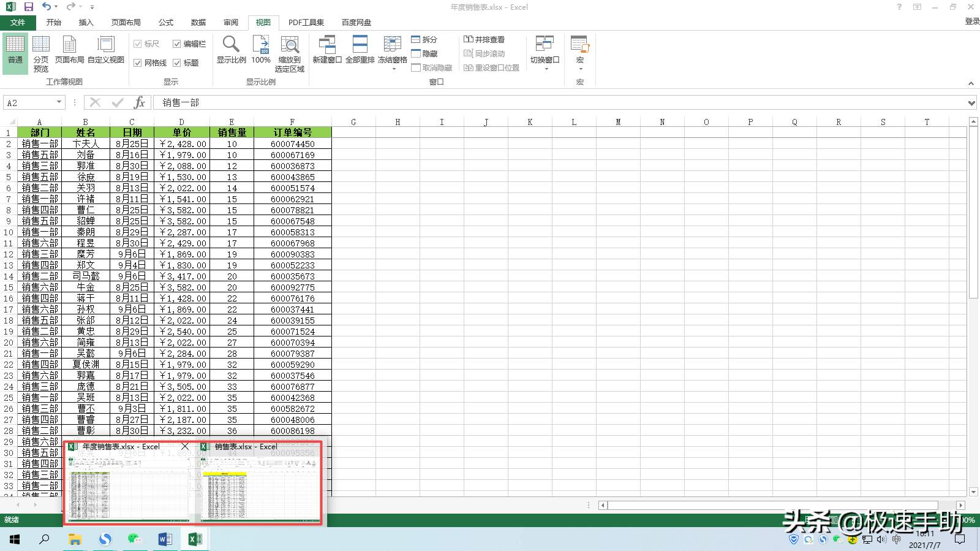
Task: Undo the last action
Action: 47,7
